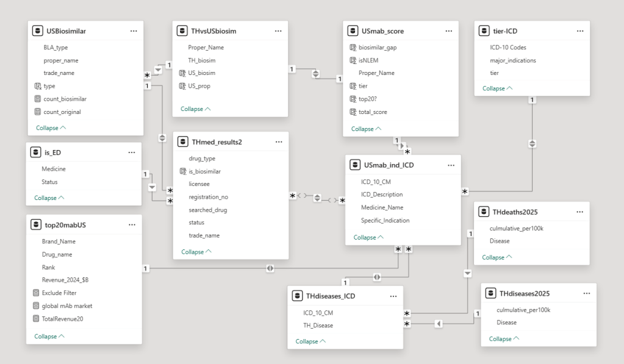This screenshot has width=624, height=364.
Task: Click the THdeaths2025 table header icon
Action: point(482,212)
